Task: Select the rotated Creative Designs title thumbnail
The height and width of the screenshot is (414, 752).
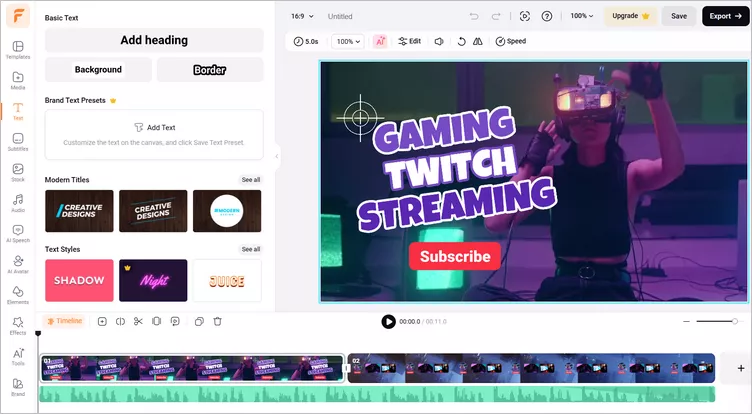Action: (153, 211)
